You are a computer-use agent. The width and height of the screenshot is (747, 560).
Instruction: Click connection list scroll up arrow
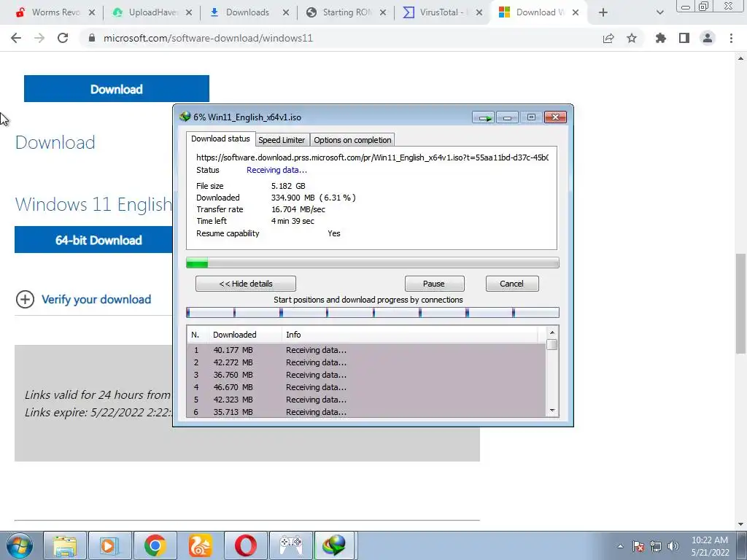tap(552, 332)
